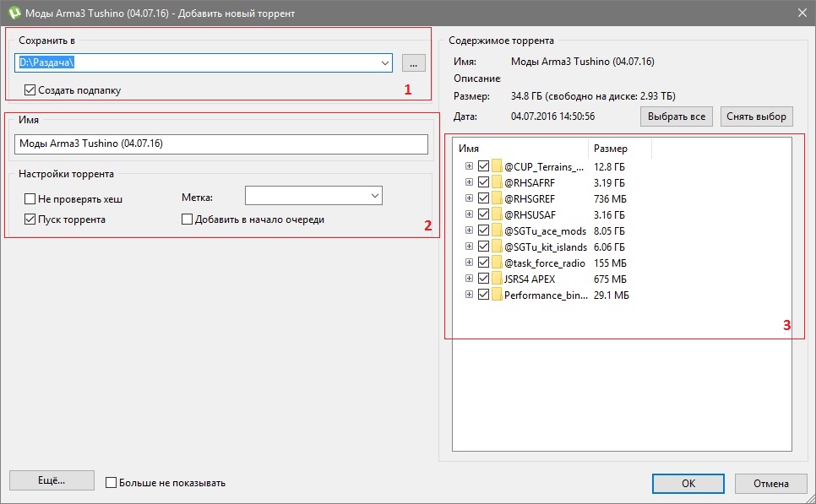Screen dimensions: 816x504
Task: Uncheck the @RHSAFRF folder checkbox
Action: point(483,182)
